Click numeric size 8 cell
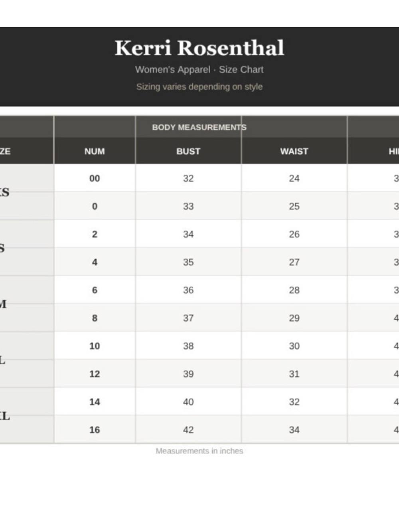 pyautogui.click(x=95, y=318)
